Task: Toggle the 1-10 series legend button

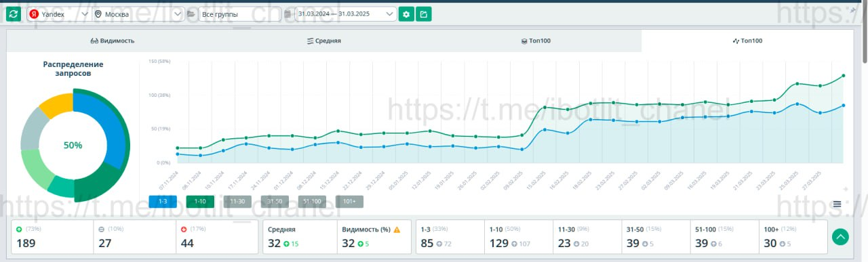Action: click(x=200, y=201)
